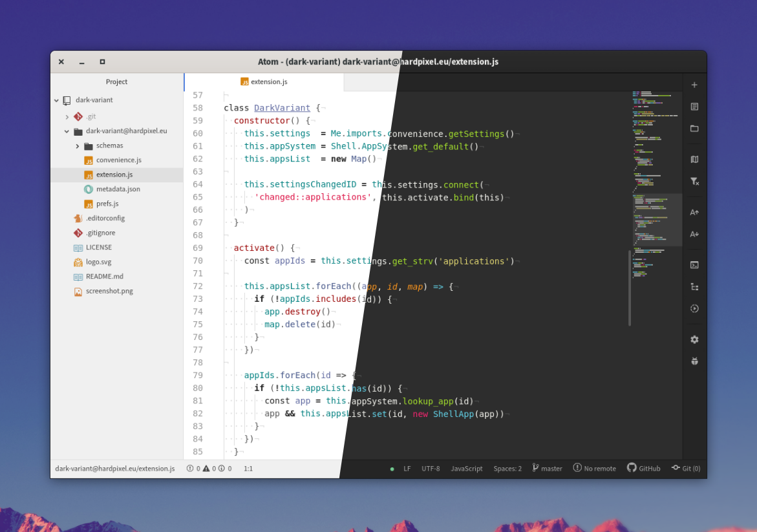
Task: Open .editorconfig file
Action: (x=105, y=218)
